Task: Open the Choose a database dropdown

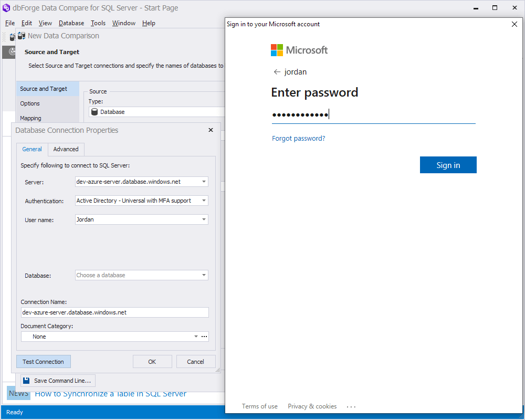Action: point(205,275)
